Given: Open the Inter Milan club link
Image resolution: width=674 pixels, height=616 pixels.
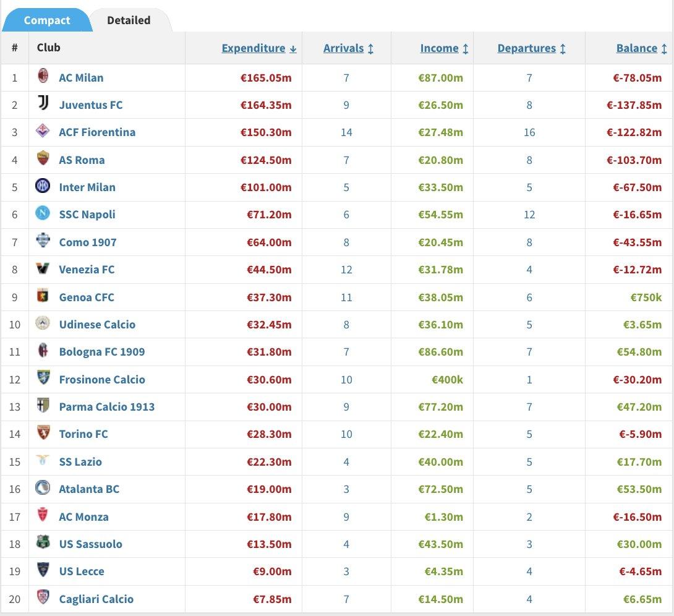Looking at the screenshot, I should point(87,187).
